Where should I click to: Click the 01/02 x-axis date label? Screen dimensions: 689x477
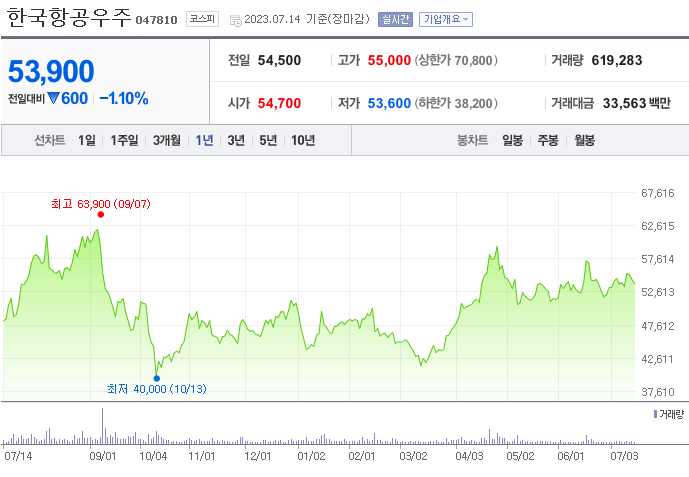311,456
